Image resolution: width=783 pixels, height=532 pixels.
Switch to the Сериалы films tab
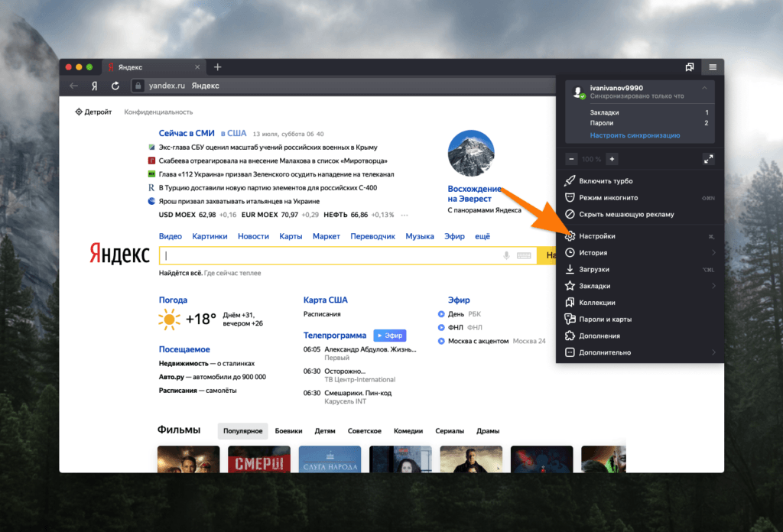(x=450, y=430)
